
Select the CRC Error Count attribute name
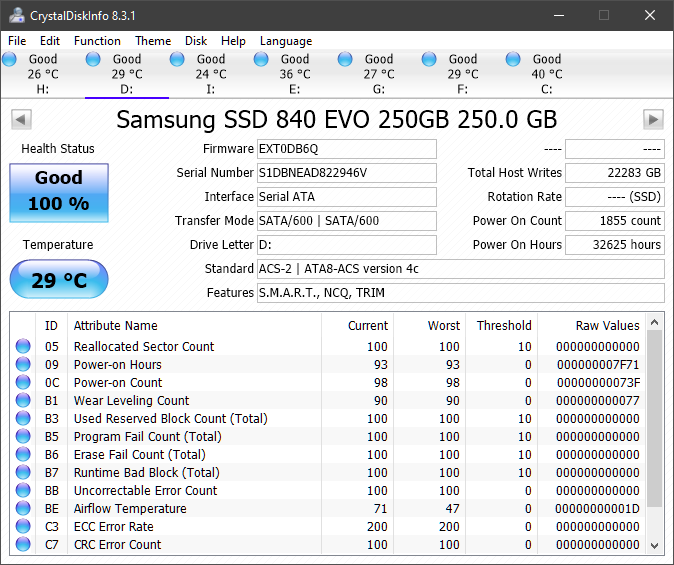click(117, 545)
